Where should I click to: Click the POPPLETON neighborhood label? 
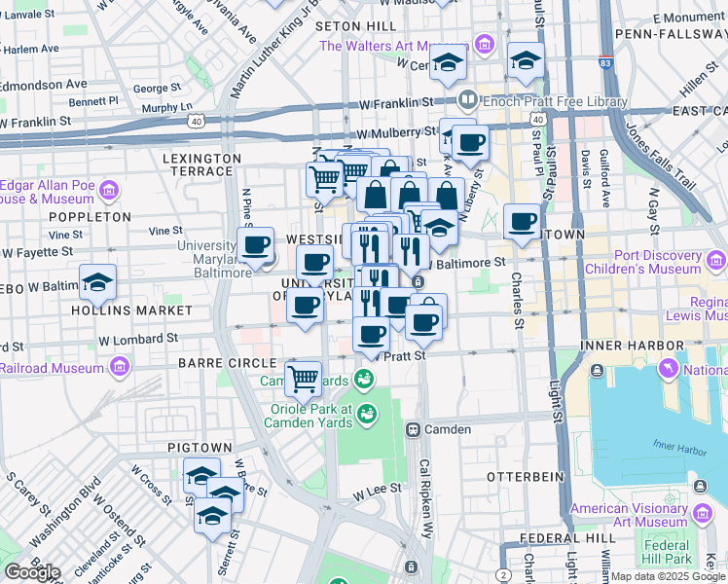coord(91,217)
